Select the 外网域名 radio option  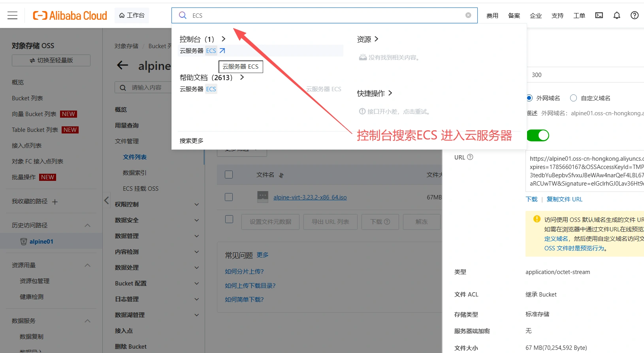coord(529,98)
